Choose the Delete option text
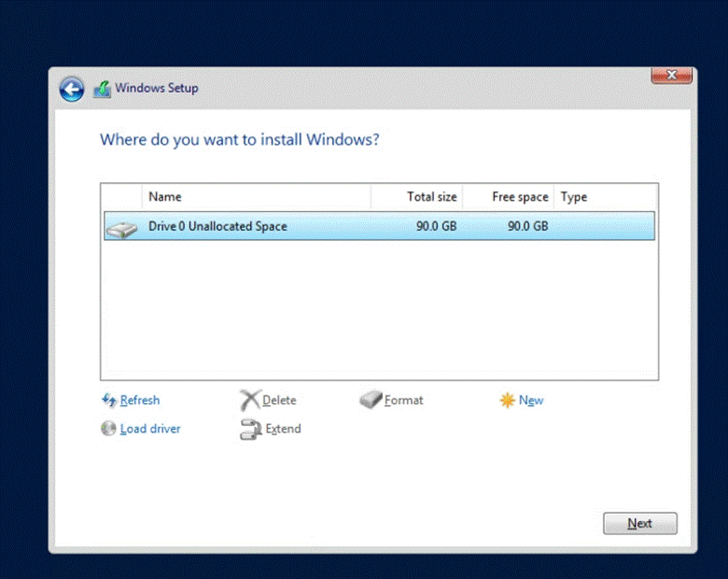Screen dimensions: 728x579 point(279,400)
